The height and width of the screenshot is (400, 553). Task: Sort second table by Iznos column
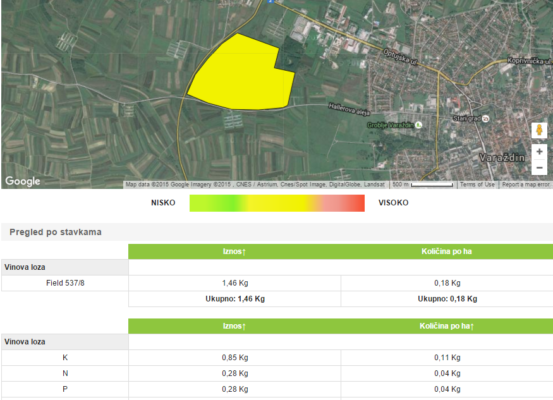tap(235, 326)
